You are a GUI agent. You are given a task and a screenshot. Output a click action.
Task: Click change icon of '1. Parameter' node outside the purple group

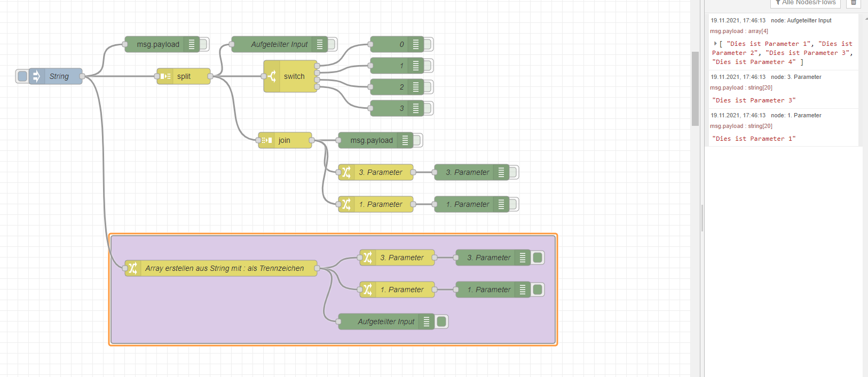point(346,204)
